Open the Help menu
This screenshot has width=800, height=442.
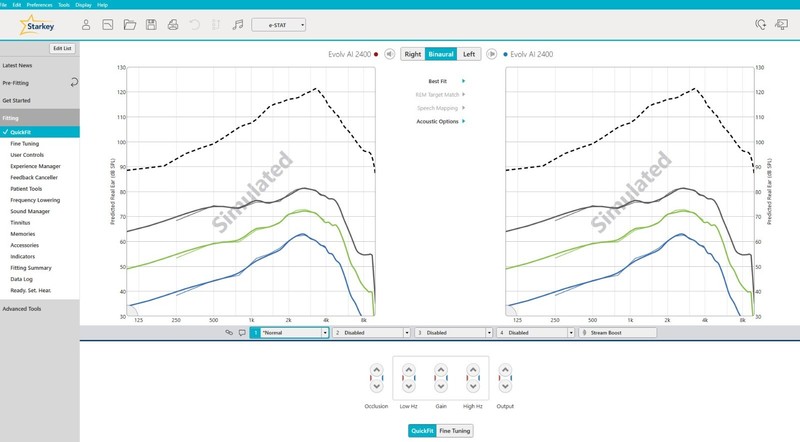point(102,5)
